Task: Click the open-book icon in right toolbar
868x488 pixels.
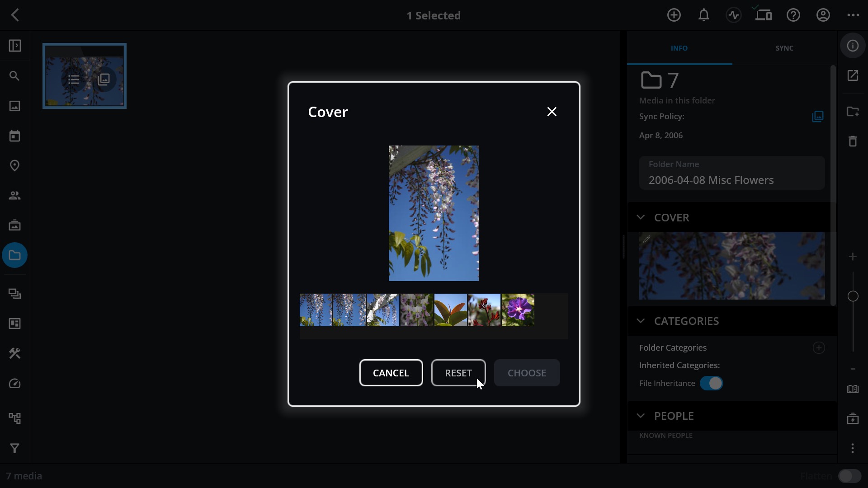Action: 853,389
